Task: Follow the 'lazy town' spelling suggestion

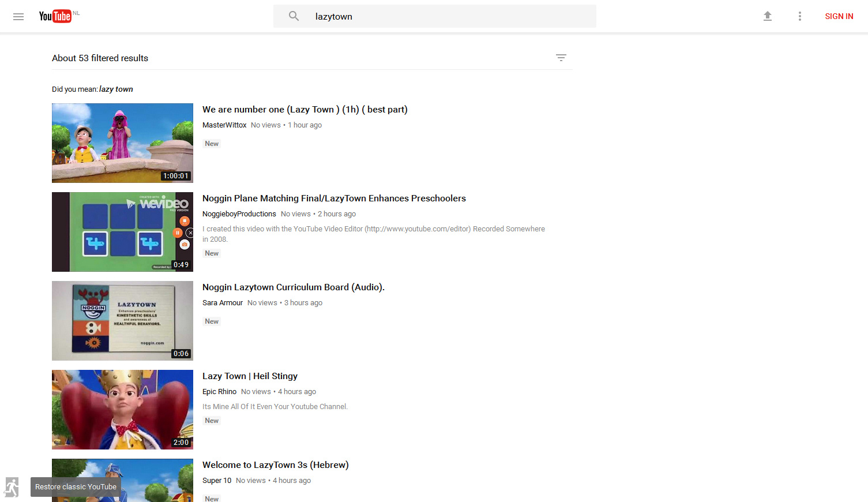Action: click(x=116, y=89)
